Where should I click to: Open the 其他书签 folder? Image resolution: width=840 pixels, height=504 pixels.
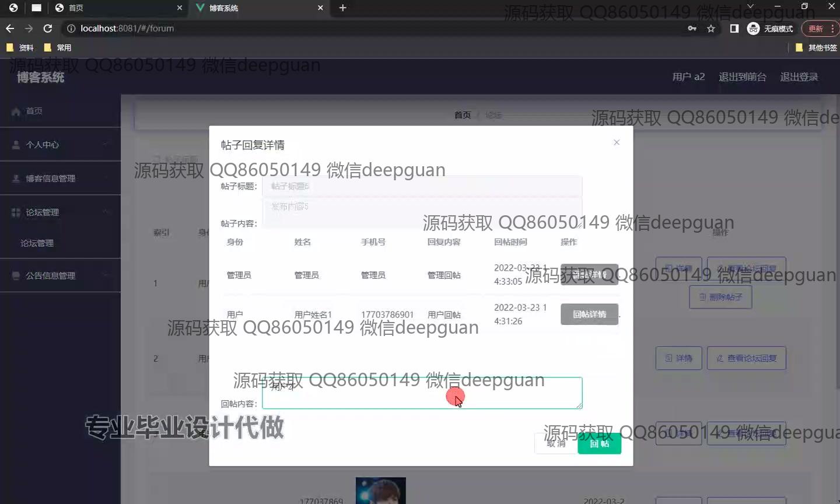click(817, 48)
